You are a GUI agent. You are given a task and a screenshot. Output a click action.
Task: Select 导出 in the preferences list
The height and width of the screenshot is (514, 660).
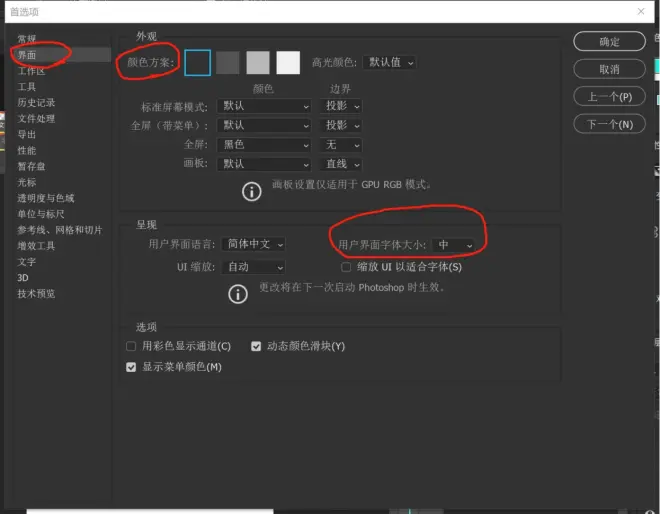pos(27,135)
